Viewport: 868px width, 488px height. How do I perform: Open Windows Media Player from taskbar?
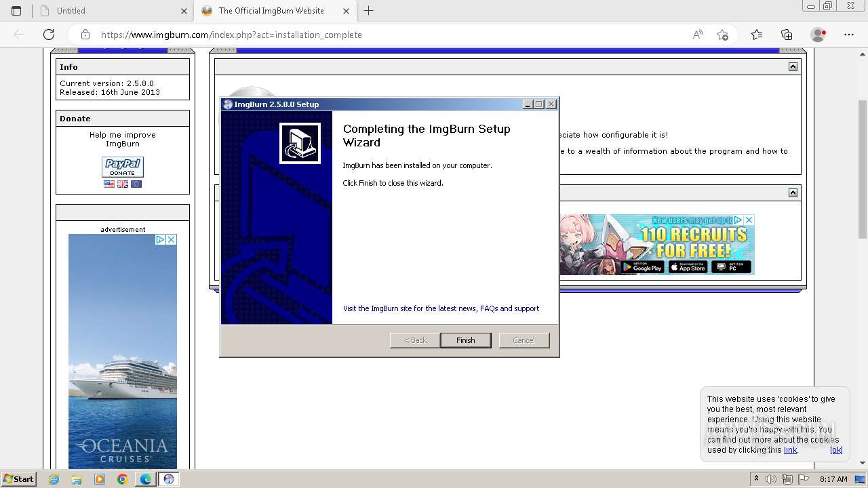coord(100,479)
